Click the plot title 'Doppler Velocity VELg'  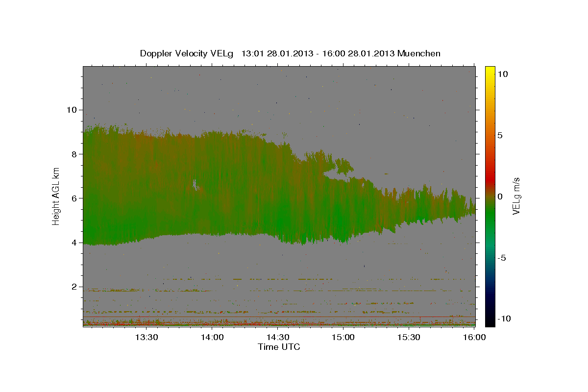[x=187, y=53]
